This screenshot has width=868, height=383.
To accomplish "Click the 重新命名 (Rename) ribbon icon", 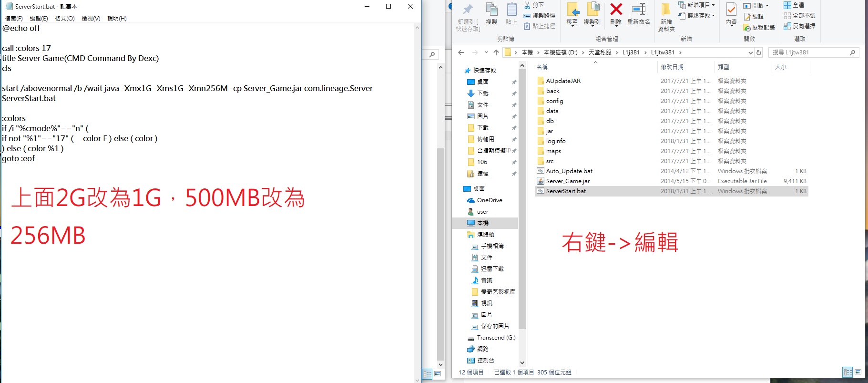I will pyautogui.click(x=639, y=14).
